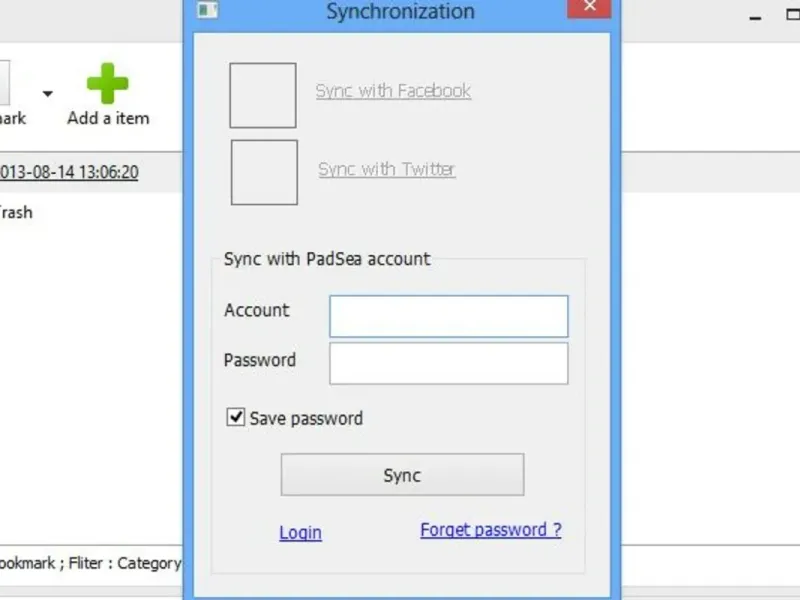Expand the dropdown arrow beside the bookmark button
The height and width of the screenshot is (600, 800).
click(47, 94)
